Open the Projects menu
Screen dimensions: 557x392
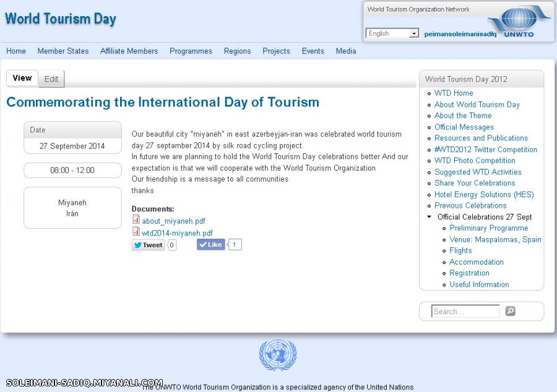pos(277,51)
